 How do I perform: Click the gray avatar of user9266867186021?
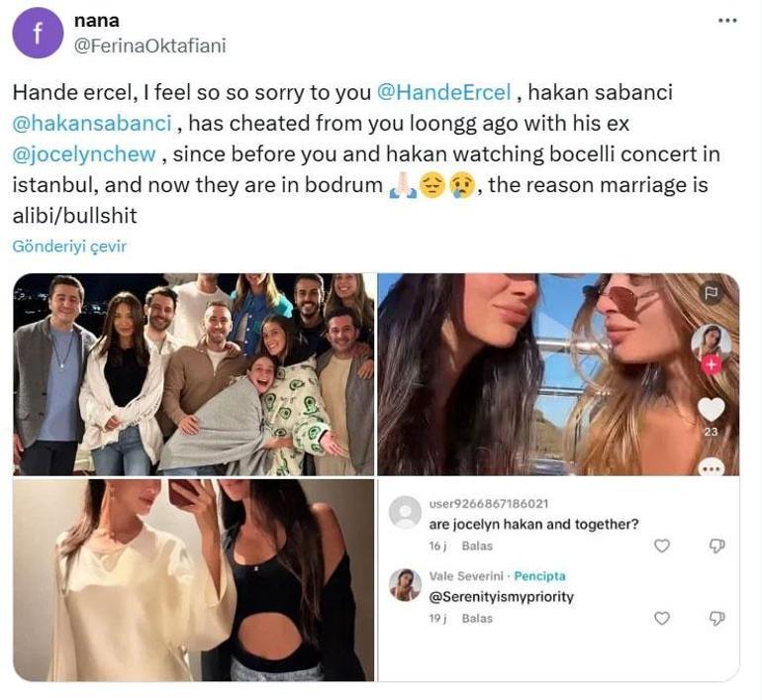pos(405,512)
